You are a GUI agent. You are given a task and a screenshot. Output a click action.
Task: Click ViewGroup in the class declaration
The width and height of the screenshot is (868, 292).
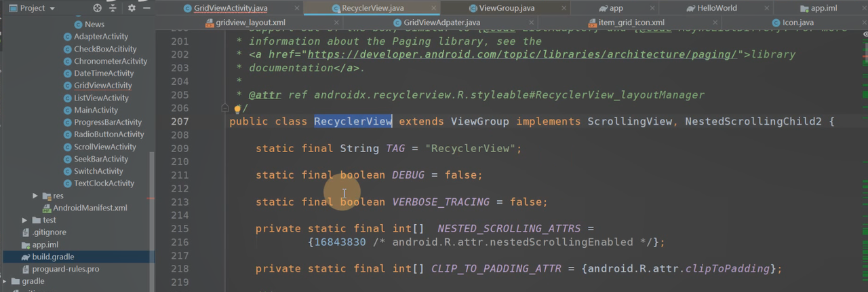tap(480, 122)
